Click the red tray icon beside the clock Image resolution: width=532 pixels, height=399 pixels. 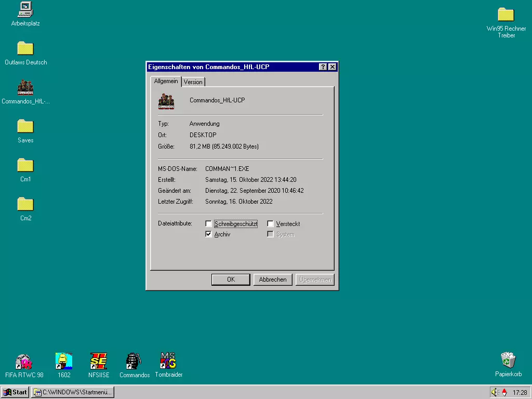504,392
